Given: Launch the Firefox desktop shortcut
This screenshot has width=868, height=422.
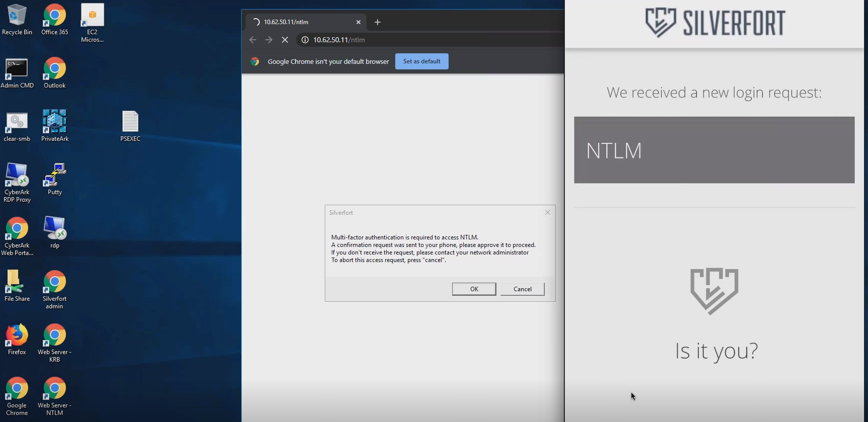Looking at the screenshot, I should click(17, 340).
